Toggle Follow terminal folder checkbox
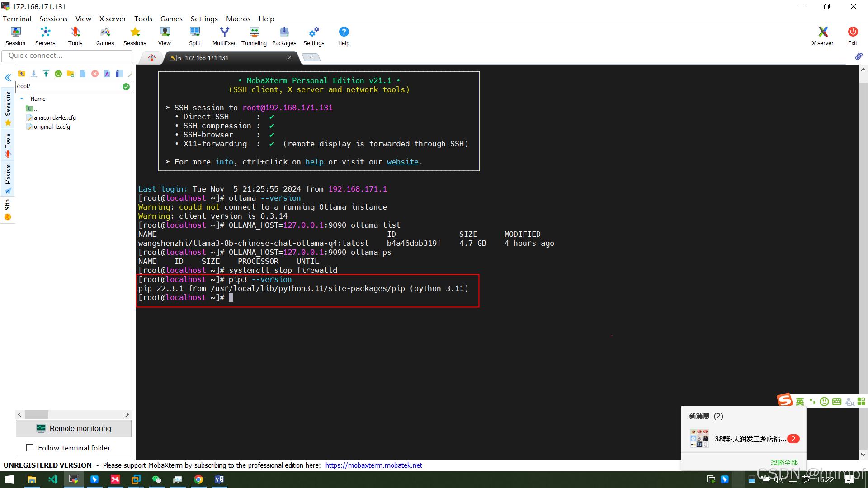Viewport: 868px width, 488px height. 30,448
